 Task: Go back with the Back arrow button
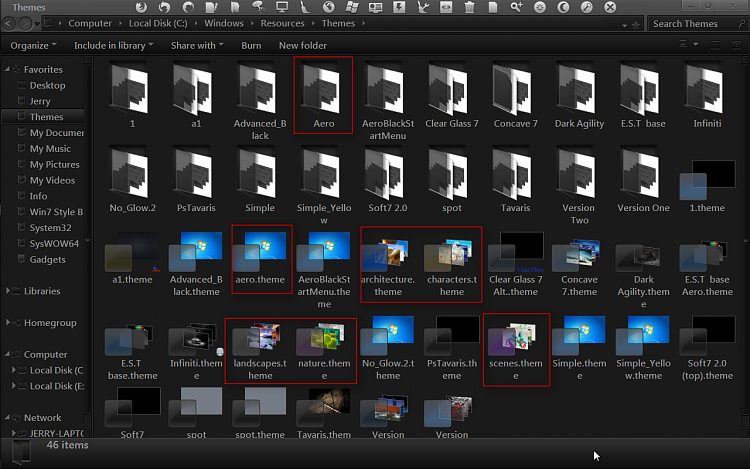(9, 23)
